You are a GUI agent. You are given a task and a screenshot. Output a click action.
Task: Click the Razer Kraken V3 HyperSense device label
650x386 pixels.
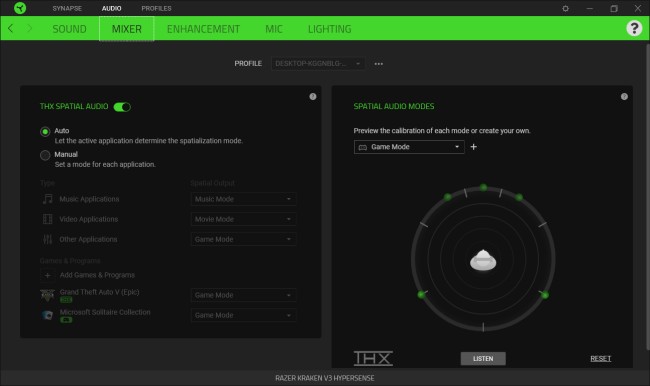tap(325, 378)
